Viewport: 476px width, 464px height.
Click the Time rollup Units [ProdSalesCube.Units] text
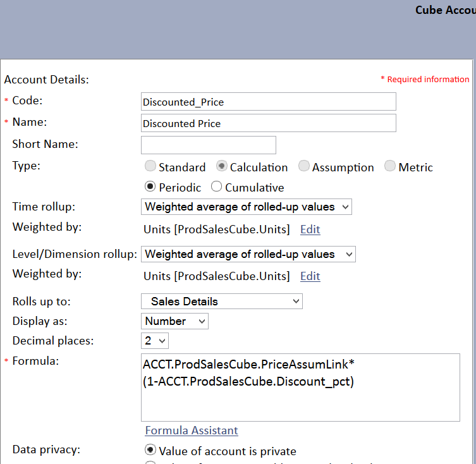(x=217, y=229)
